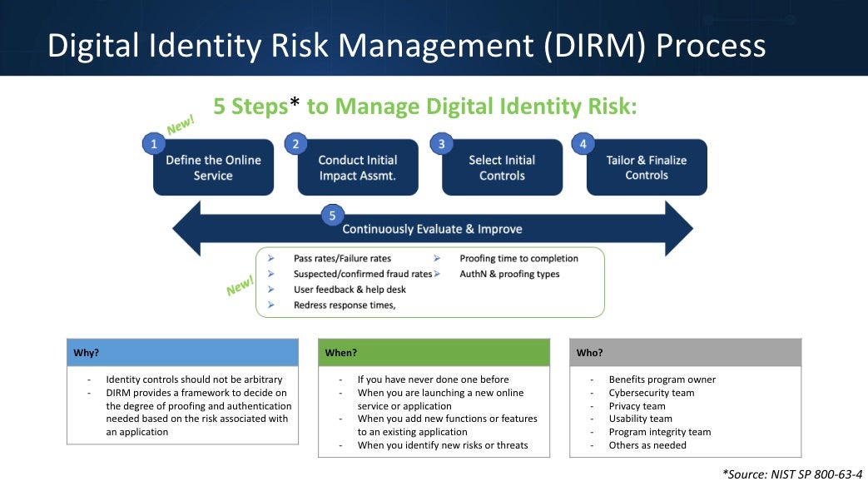This screenshot has height=486, width=868.
Task: Select the Define the Online Service box
Action: pyautogui.click(x=213, y=168)
